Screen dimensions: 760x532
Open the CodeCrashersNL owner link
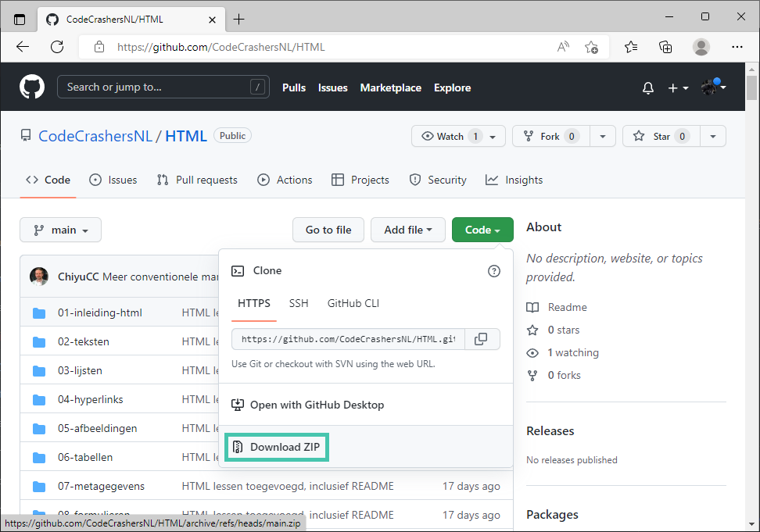[x=95, y=136]
